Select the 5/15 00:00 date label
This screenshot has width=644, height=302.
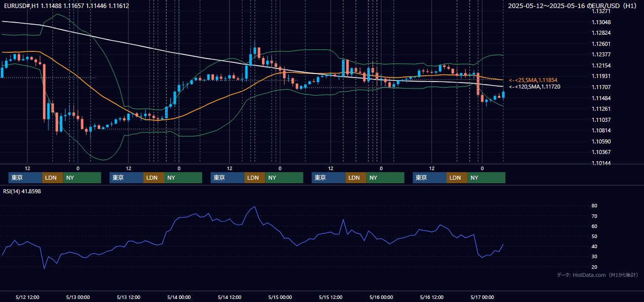coord(280,297)
